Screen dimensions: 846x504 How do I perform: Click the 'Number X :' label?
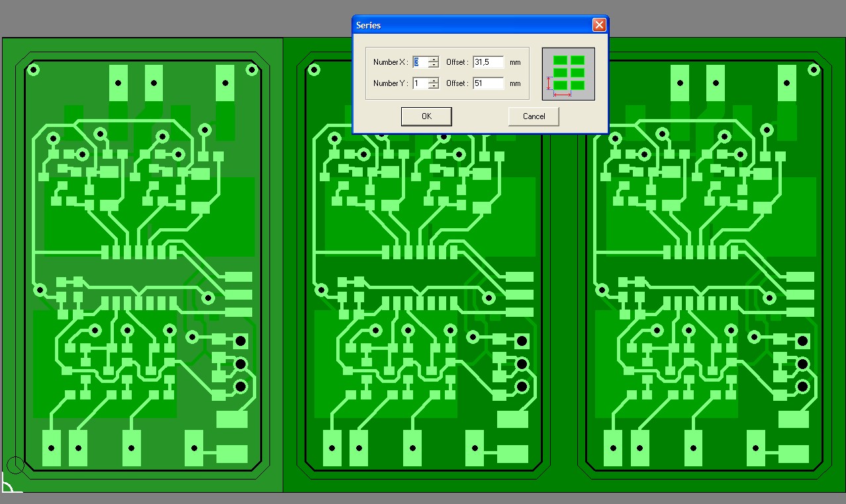click(x=391, y=62)
